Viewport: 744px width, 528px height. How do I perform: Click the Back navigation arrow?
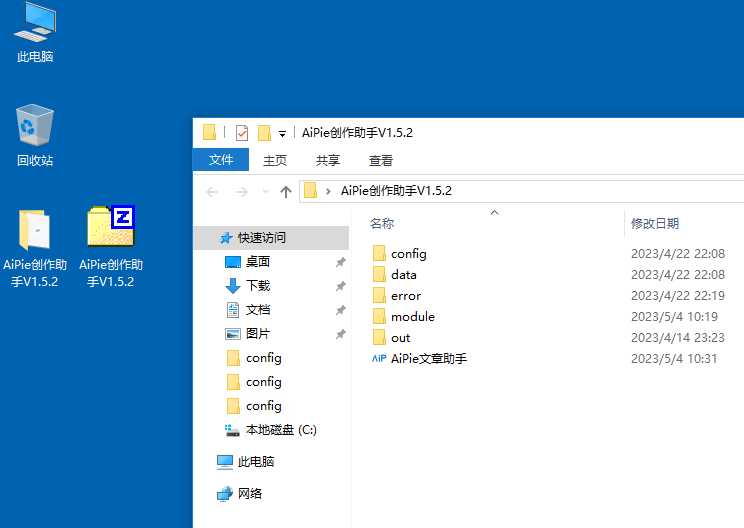212,192
